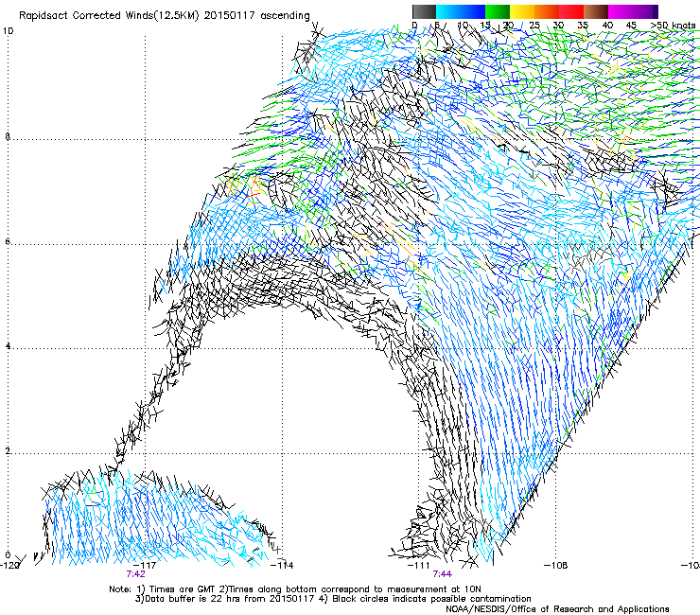Viewport: 700px width, 615px height.
Task: Pick the brown 35–40 knots legend segment
Action: click(x=596, y=11)
